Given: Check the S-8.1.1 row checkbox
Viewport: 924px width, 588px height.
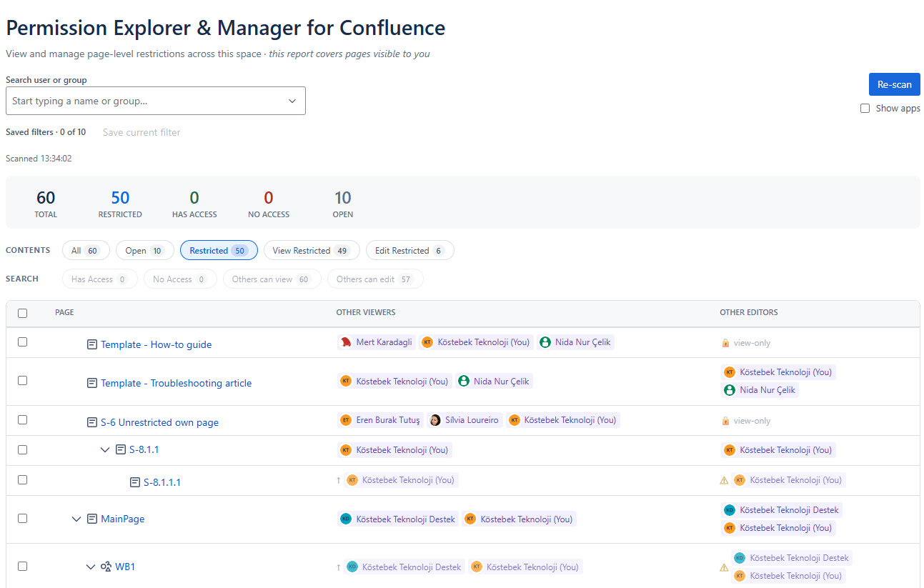Looking at the screenshot, I should pos(22,450).
